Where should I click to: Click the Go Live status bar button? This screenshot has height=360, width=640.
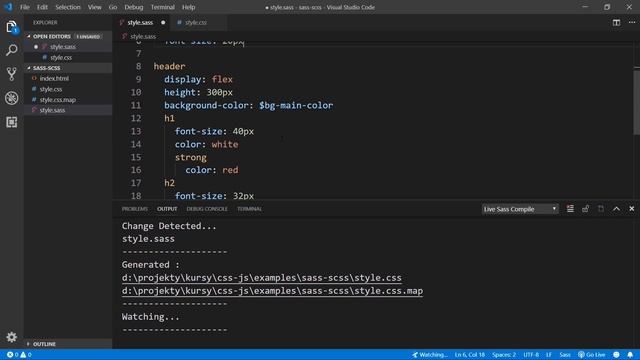[x=592, y=355]
